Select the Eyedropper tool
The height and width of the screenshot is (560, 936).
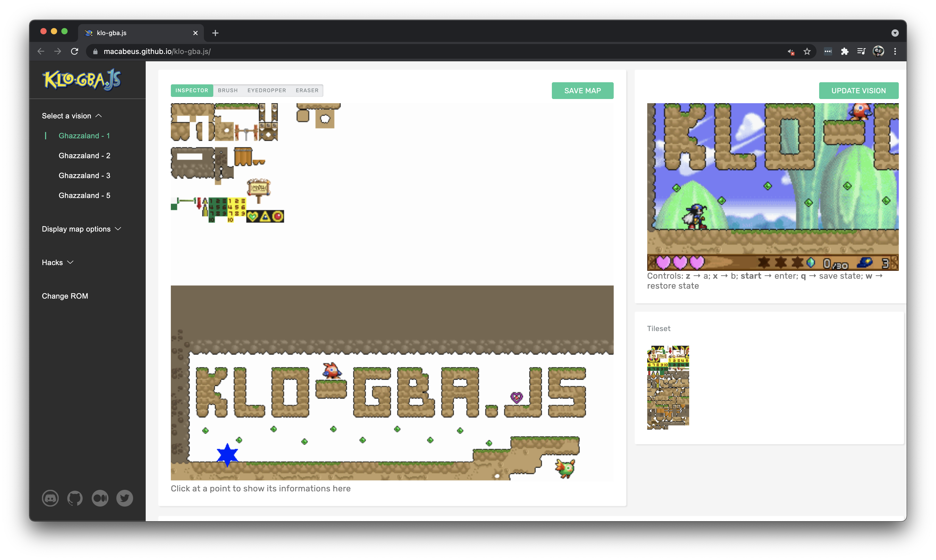click(x=266, y=91)
